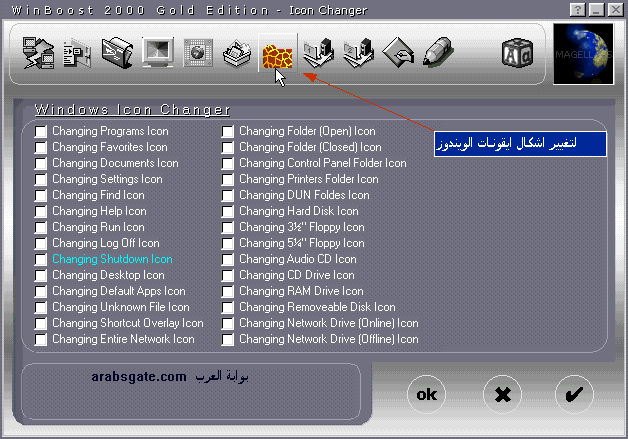Click the round ok button
Image resolution: width=628 pixels, height=439 pixels.
pos(426,395)
